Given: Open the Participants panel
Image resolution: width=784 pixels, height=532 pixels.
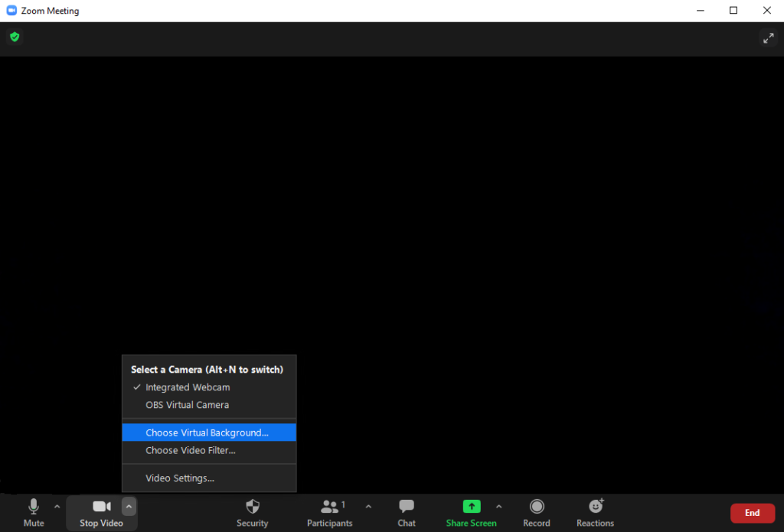Looking at the screenshot, I should [x=329, y=512].
